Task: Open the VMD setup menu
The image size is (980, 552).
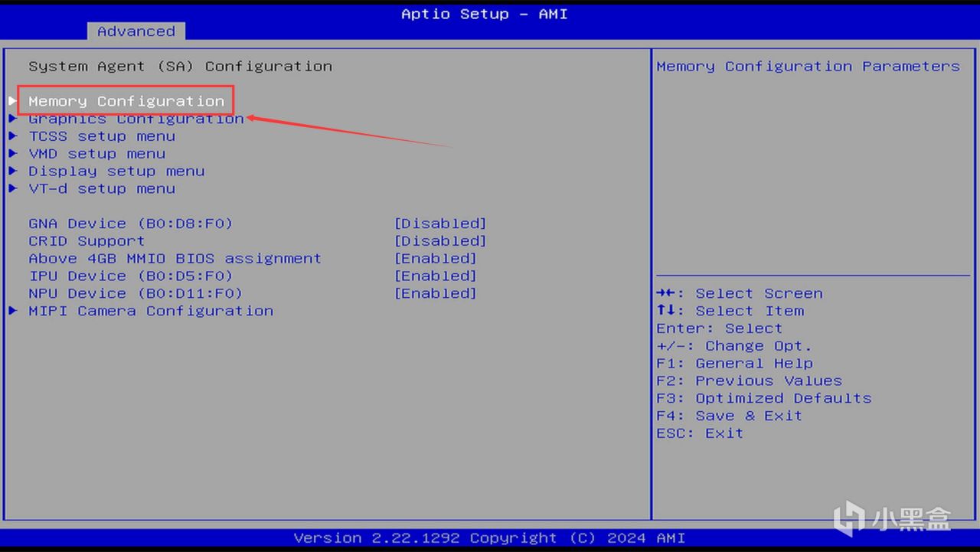Action: click(x=97, y=154)
